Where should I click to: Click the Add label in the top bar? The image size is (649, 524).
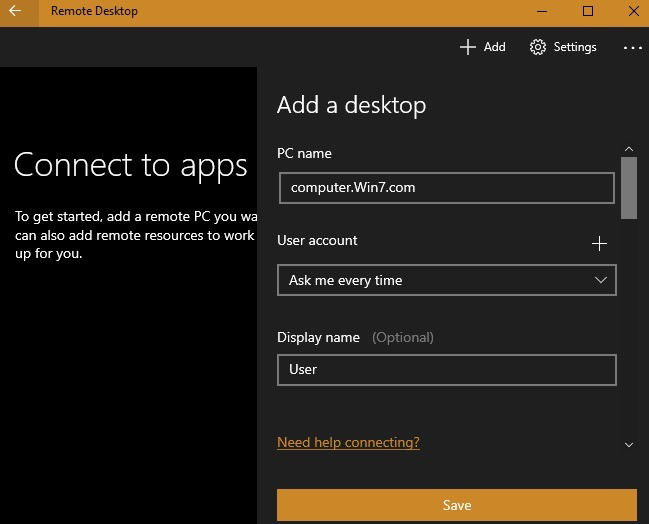pos(495,47)
